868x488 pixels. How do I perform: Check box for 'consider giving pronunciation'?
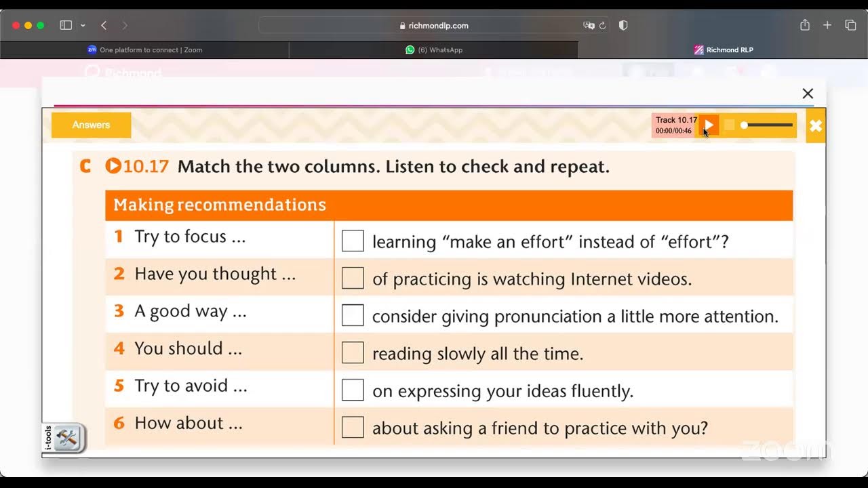(x=353, y=315)
